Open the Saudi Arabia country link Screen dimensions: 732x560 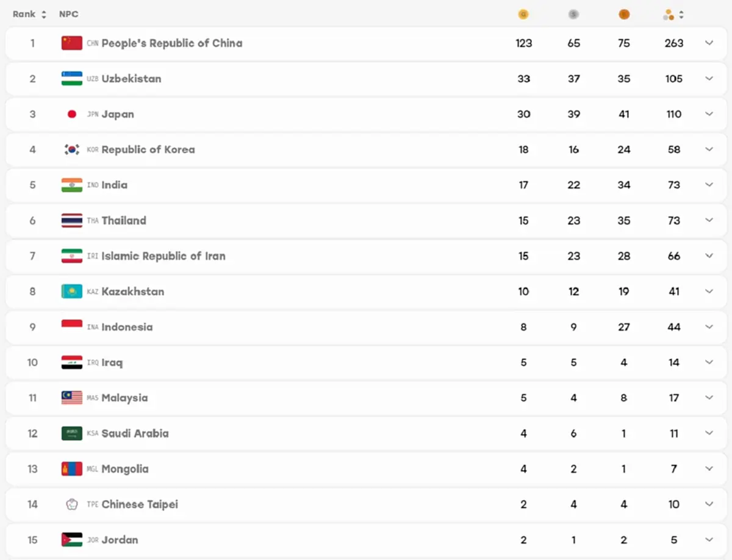coord(135,433)
